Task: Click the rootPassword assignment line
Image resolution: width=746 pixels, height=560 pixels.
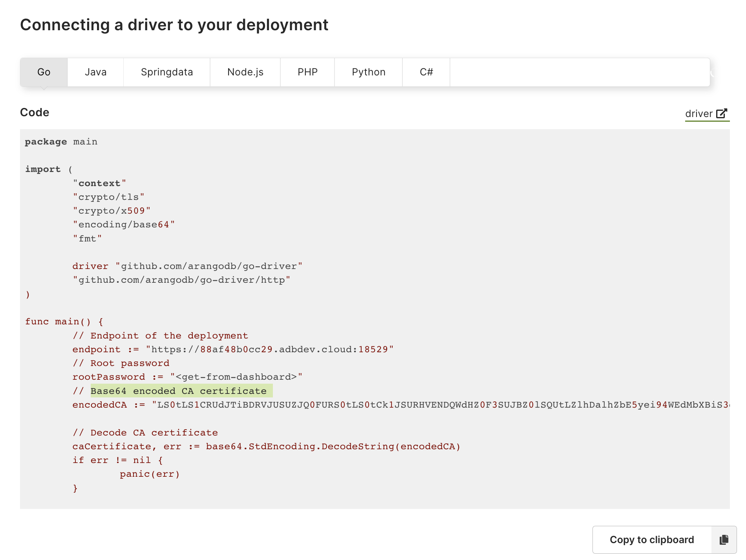Action: pyautogui.click(x=187, y=377)
